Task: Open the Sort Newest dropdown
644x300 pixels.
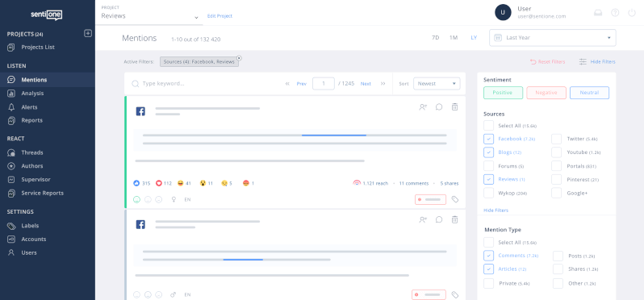Action: 437,84
